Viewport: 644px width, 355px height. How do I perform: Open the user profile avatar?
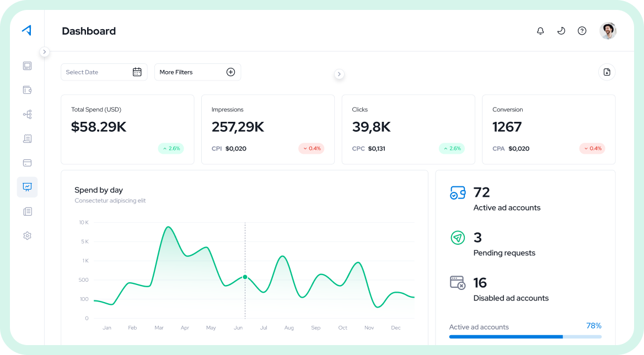[x=608, y=31]
